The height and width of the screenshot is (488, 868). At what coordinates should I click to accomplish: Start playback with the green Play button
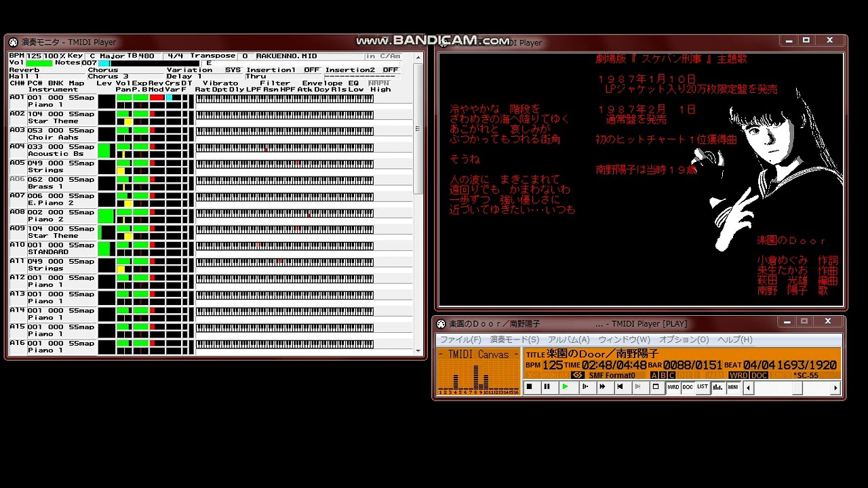click(565, 386)
